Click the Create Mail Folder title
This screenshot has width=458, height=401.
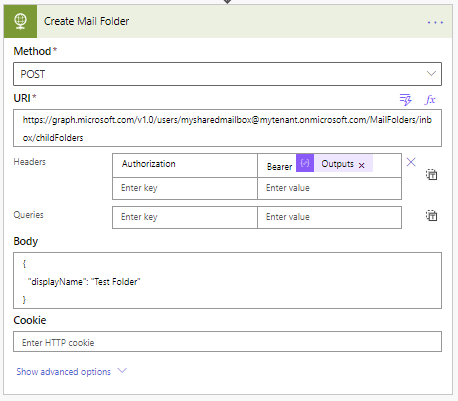86,21
